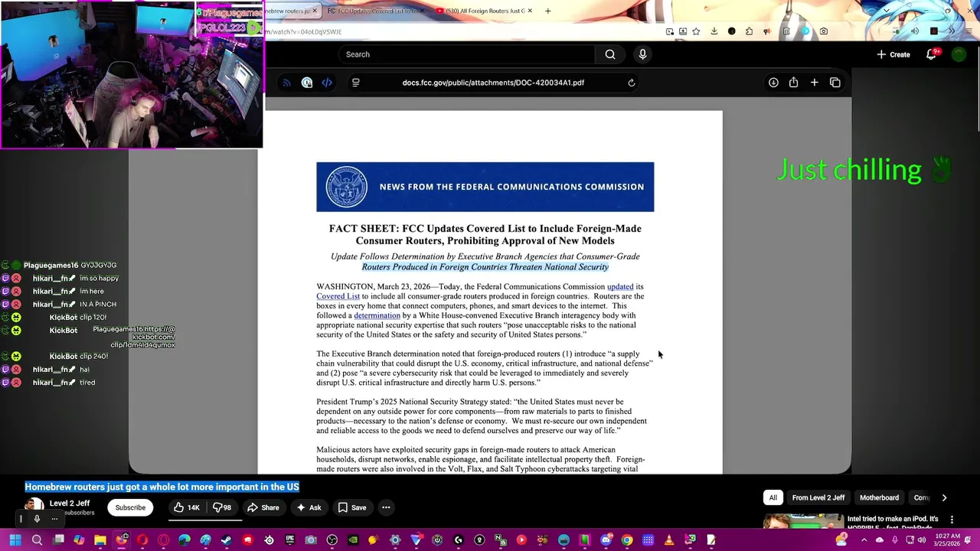Select the 'Motherboard' filter chip
Viewport: 980px width, 551px height.
[879, 497]
